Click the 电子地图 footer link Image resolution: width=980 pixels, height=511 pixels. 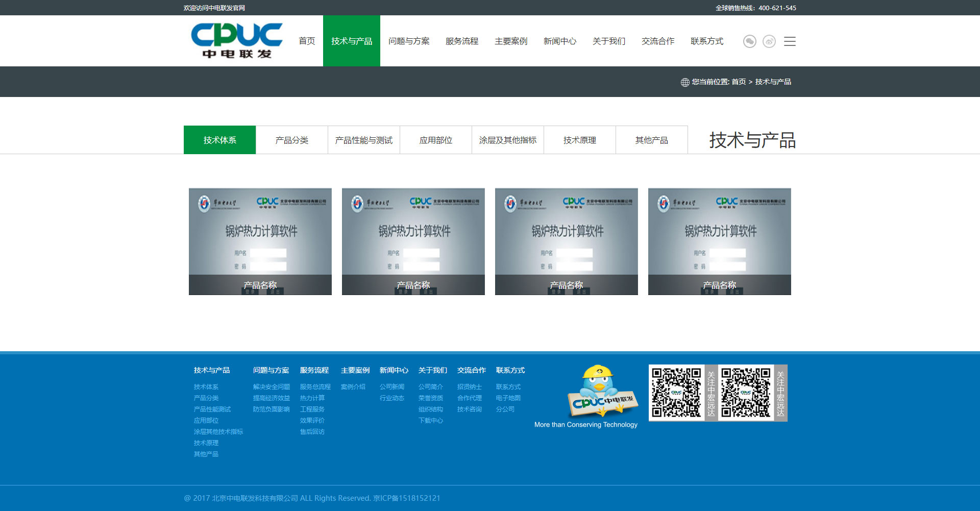[508, 398]
